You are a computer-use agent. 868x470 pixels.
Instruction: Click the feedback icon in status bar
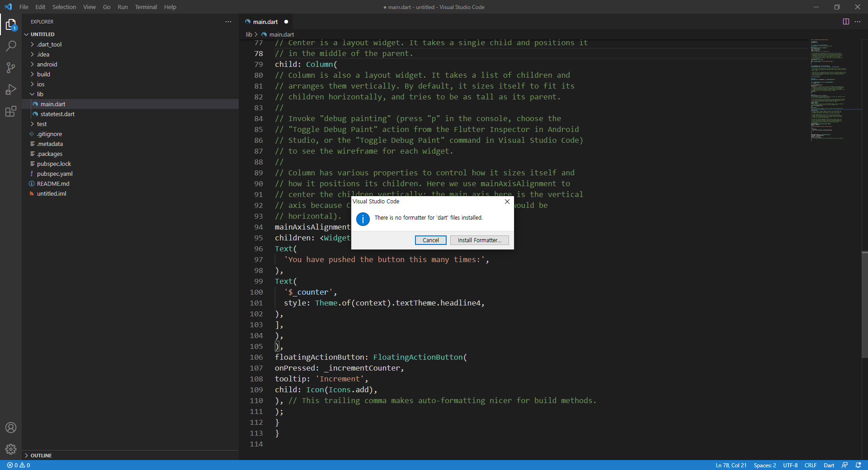844,465
